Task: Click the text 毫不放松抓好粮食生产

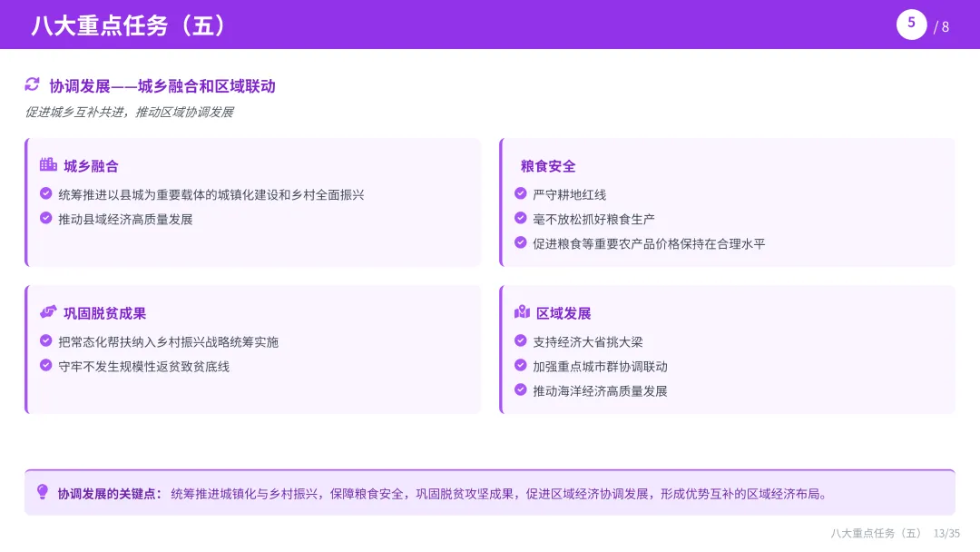Action: [x=593, y=220]
